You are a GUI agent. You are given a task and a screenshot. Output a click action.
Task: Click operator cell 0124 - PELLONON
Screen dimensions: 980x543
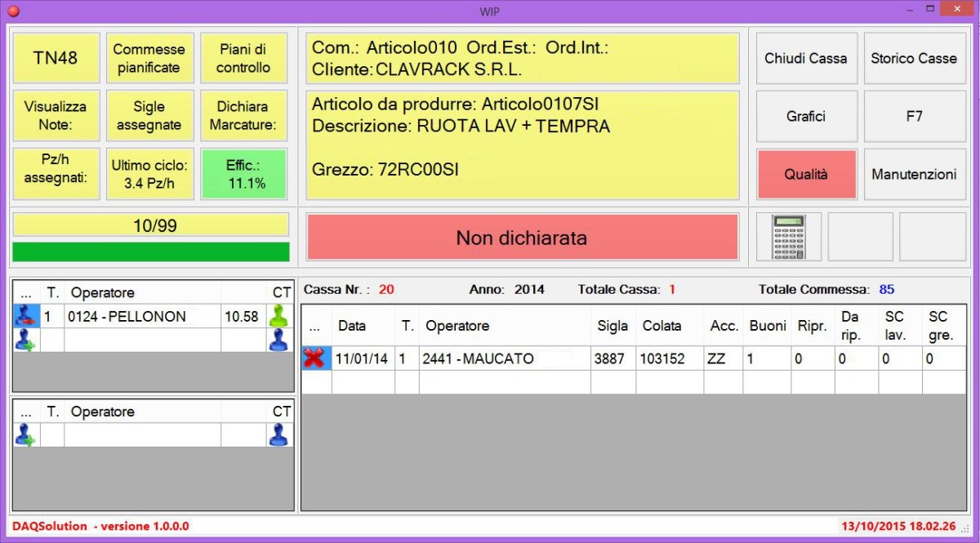[x=142, y=317]
